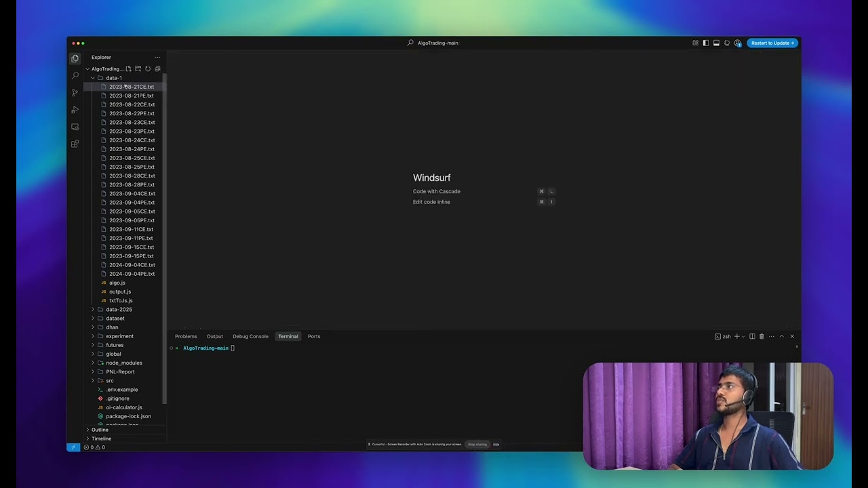Open the account profile icon with badge
This screenshot has width=868, height=488.
[738, 43]
